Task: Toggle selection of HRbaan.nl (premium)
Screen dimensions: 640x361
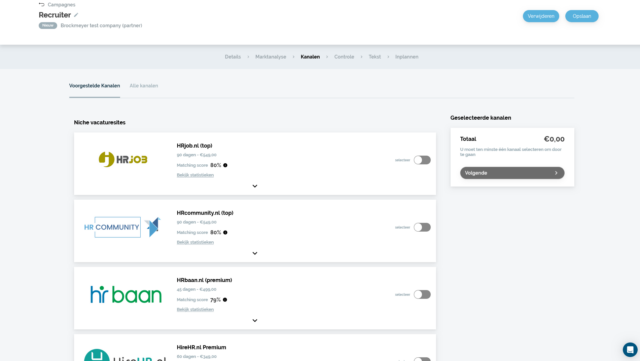Action: pos(422,294)
